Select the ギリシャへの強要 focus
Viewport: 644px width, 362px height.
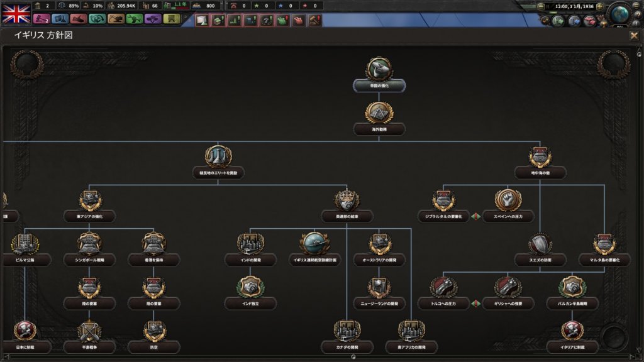coord(508,293)
